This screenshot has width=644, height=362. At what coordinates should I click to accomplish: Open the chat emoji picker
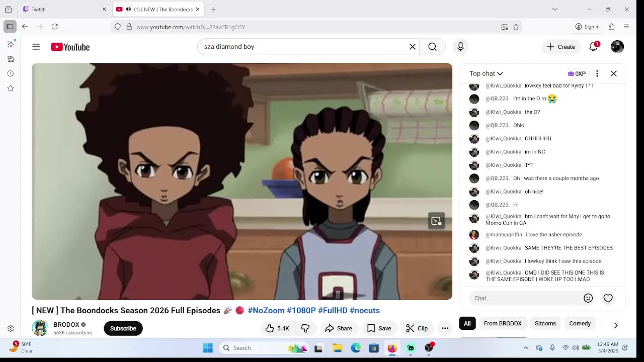(588, 298)
